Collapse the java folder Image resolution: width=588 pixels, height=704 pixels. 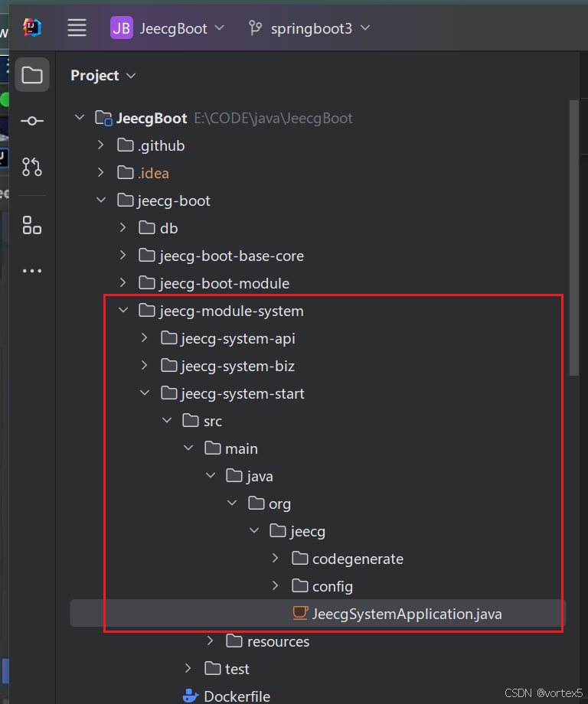[x=211, y=475]
